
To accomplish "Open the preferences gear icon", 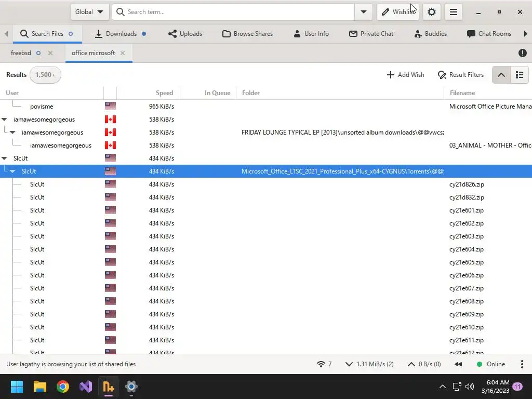I will (x=432, y=12).
